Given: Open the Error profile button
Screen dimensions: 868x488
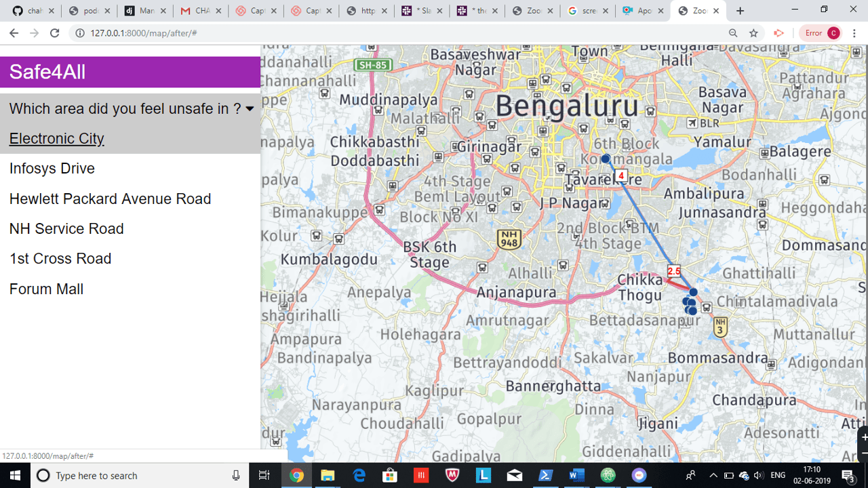Looking at the screenshot, I should coord(822,33).
